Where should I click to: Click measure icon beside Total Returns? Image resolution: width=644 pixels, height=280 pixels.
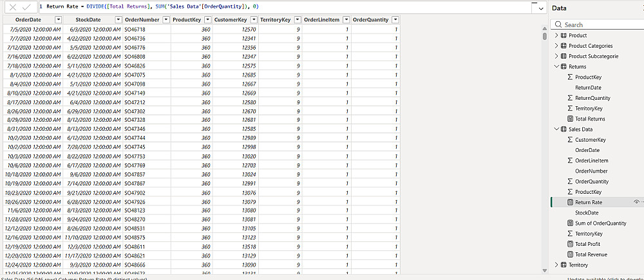570,119
